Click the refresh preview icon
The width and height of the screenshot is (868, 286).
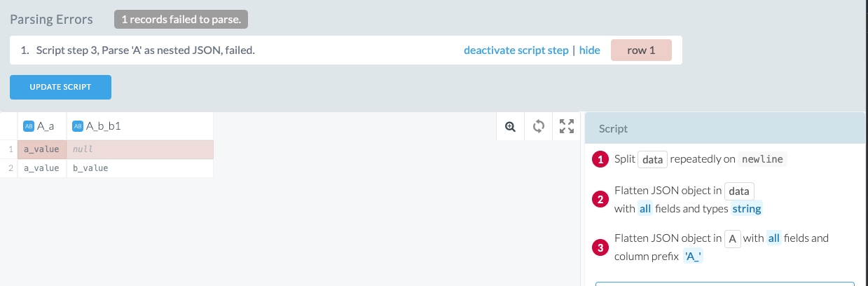pos(539,126)
